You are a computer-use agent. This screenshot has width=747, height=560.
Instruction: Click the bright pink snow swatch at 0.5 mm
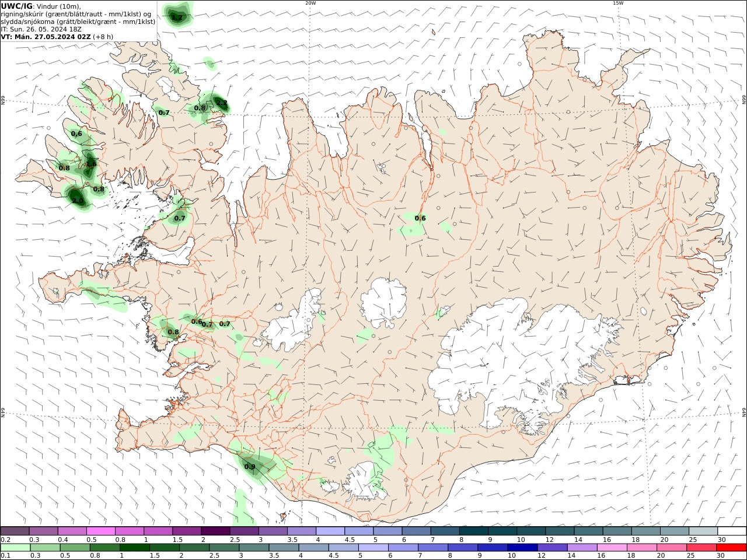pos(101,531)
